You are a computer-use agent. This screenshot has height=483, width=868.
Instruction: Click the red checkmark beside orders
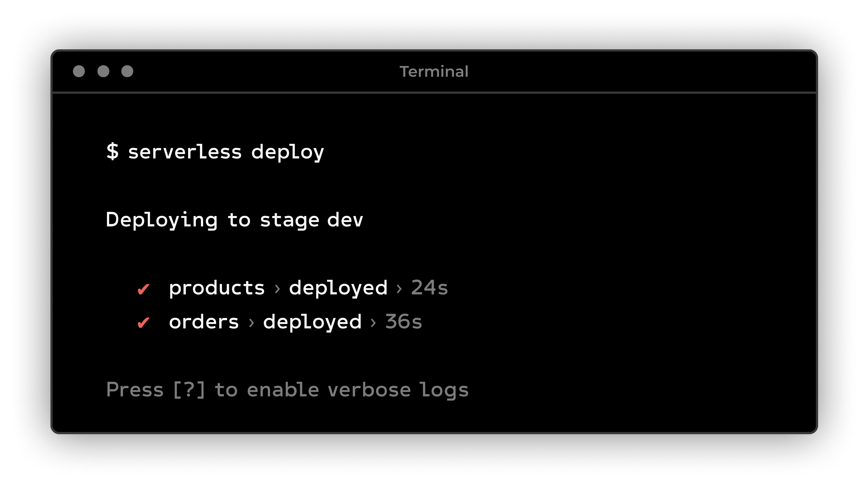pos(144,323)
